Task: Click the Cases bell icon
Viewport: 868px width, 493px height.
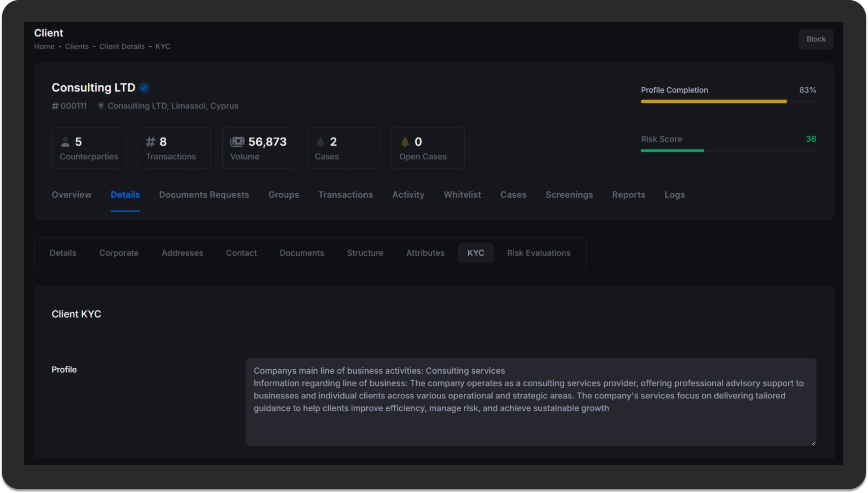Action: click(320, 142)
